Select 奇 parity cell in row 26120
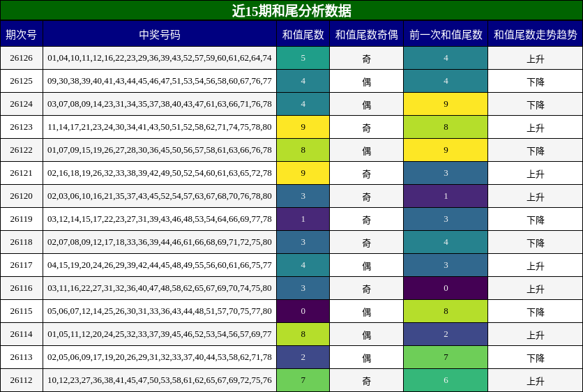 pyautogui.click(x=367, y=197)
